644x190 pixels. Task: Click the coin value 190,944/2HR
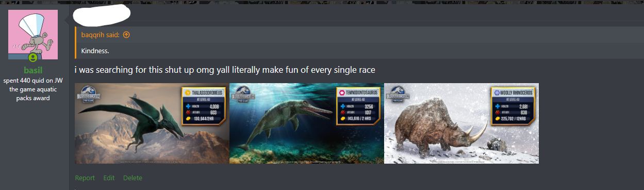205,118
